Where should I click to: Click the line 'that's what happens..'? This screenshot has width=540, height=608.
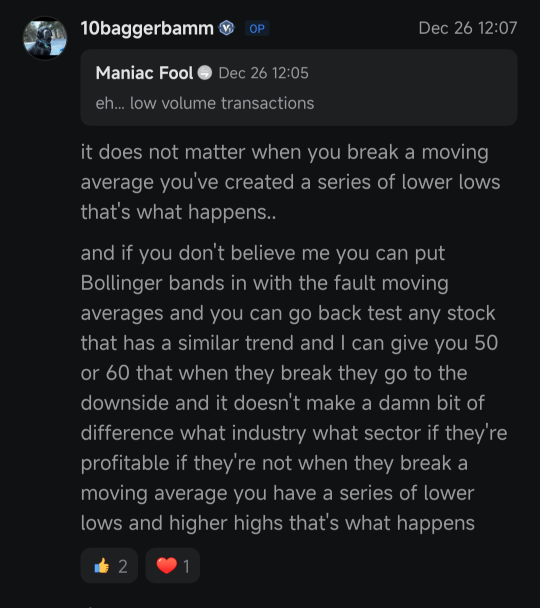178,212
